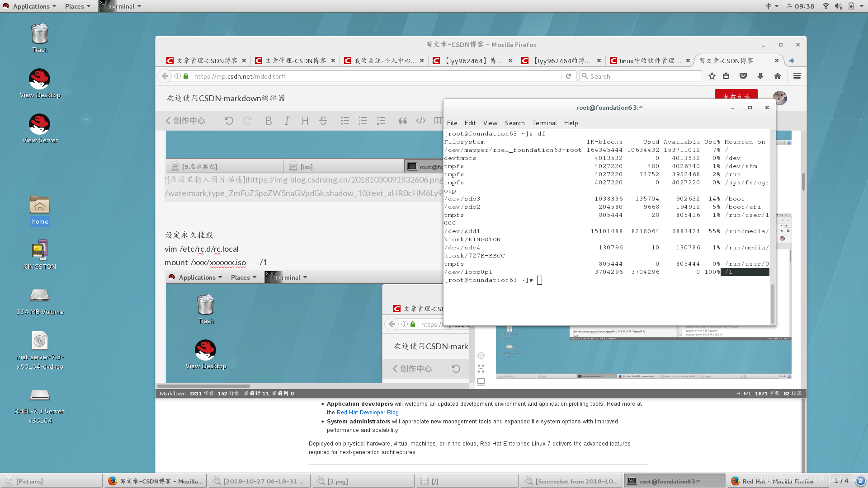Image resolution: width=868 pixels, height=488 pixels.
Task: Apply strikethrough formatting in editor toolbar
Action: 323,121
